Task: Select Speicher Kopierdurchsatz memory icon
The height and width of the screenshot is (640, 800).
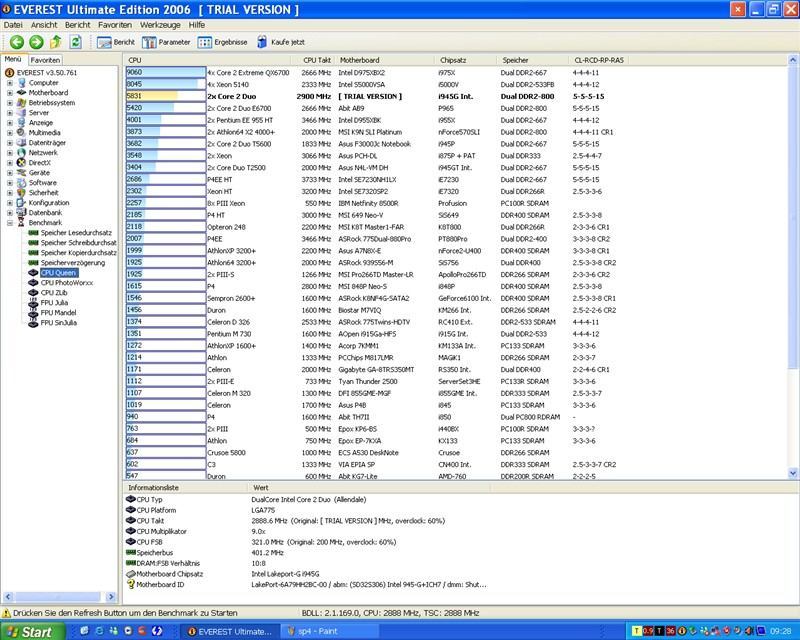Action: pyautogui.click(x=34, y=253)
